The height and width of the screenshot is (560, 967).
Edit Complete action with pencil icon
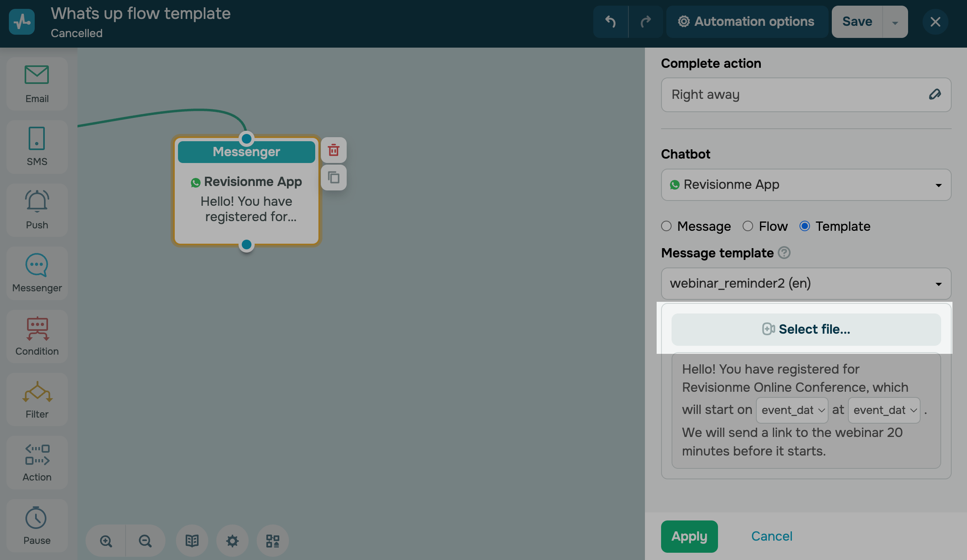[935, 94]
